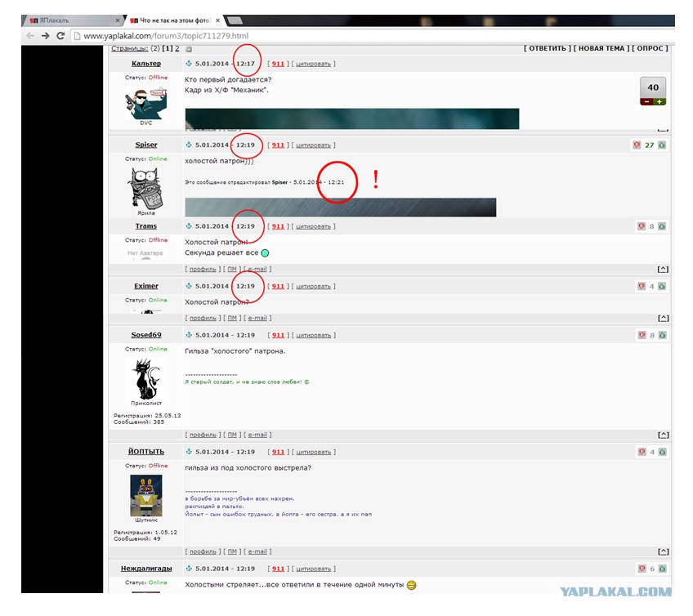The image size is (693, 616).
Task: Click ПМ link under Trams's post
Action: tap(232, 269)
